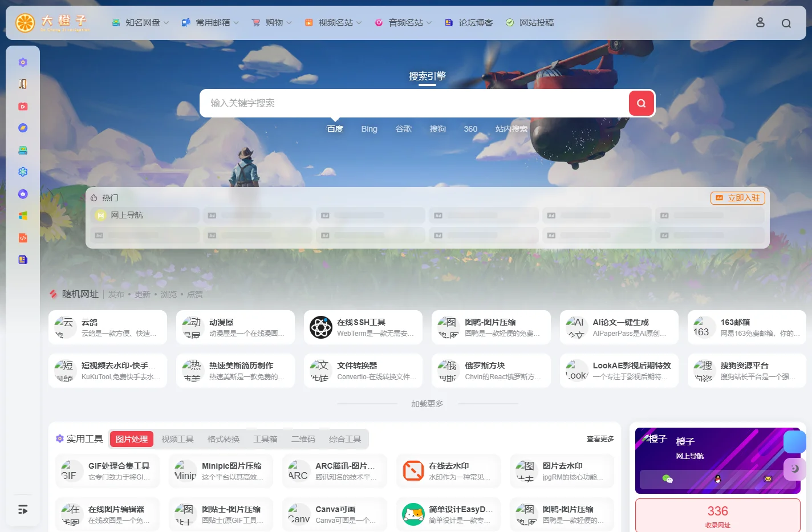The width and height of the screenshot is (812, 532).
Task: Open the 163邮箱 site card
Action: pyautogui.click(x=747, y=327)
